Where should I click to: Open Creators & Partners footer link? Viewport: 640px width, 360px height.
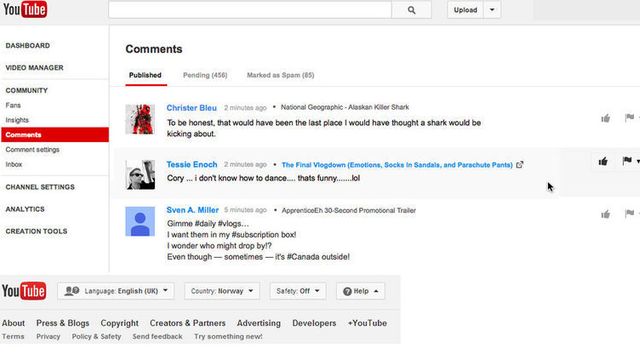(187, 323)
